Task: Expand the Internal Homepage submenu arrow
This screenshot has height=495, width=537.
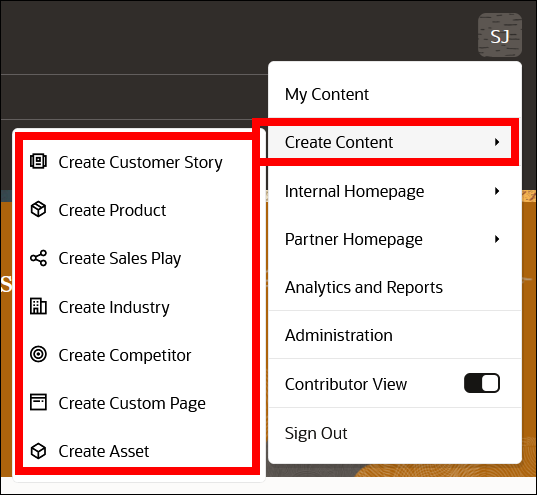Action: tap(497, 191)
